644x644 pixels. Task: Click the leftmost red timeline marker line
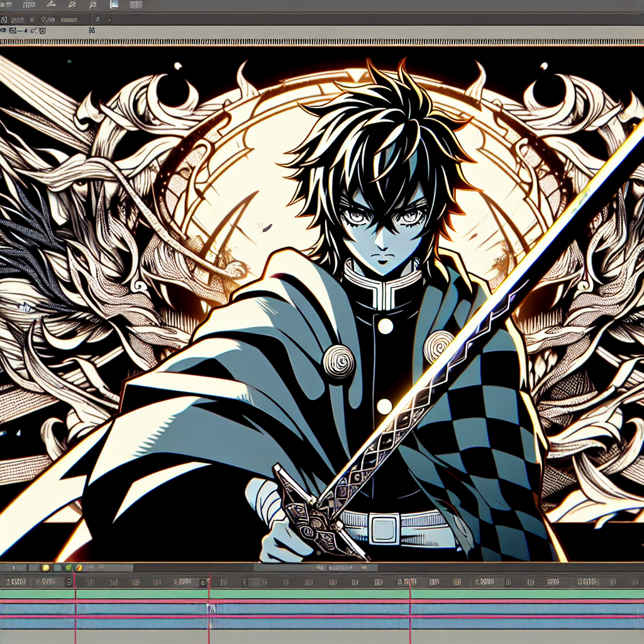coord(75,608)
